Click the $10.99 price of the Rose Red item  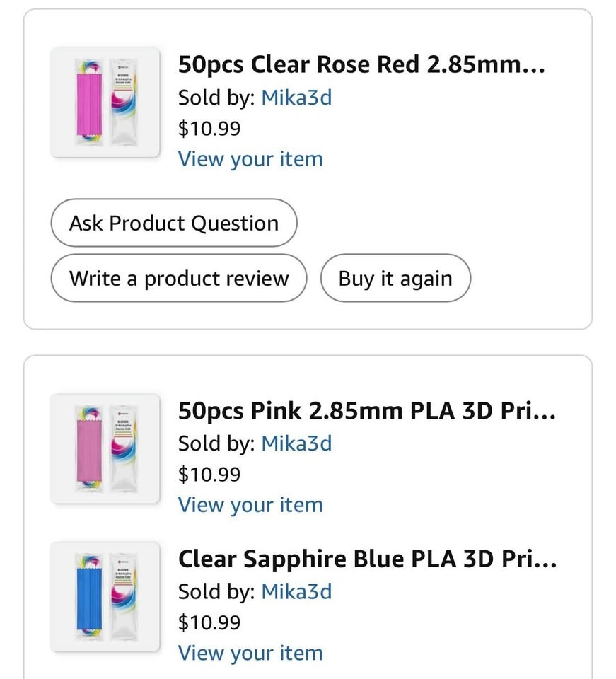click(x=209, y=129)
